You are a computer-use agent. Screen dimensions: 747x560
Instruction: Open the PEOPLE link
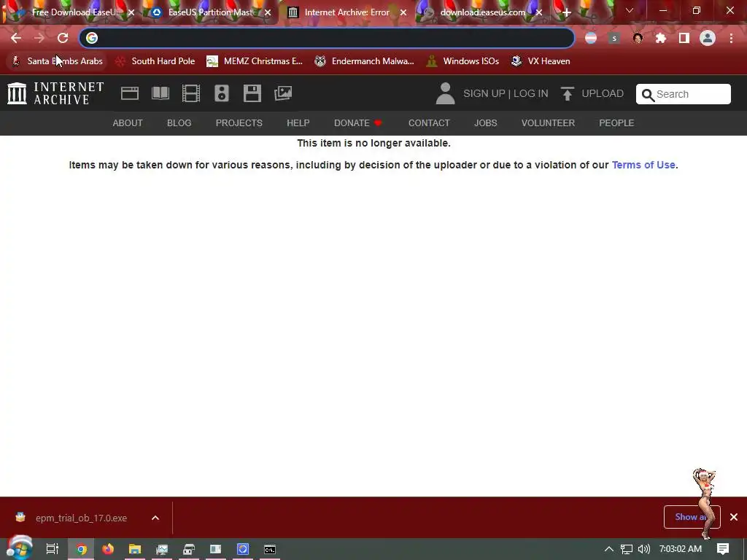pyautogui.click(x=616, y=122)
